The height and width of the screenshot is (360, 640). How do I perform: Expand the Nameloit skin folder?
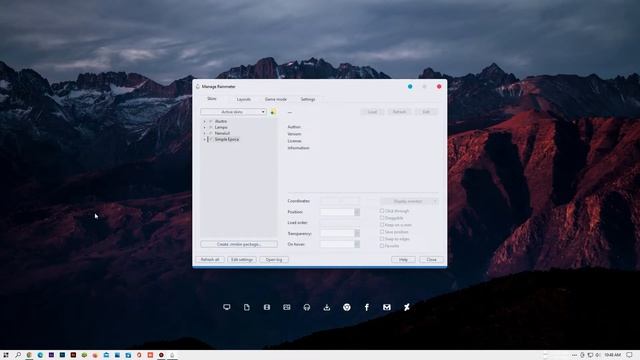pos(204,133)
